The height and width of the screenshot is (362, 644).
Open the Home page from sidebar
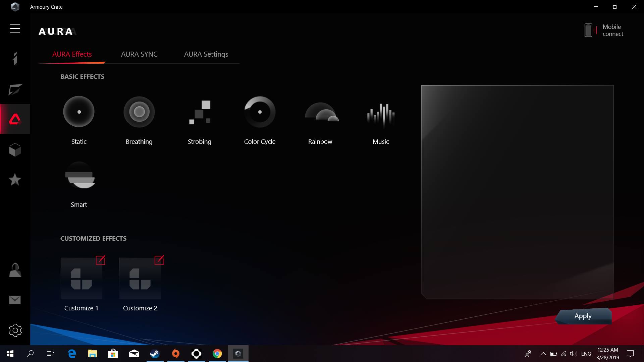pos(15,59)
